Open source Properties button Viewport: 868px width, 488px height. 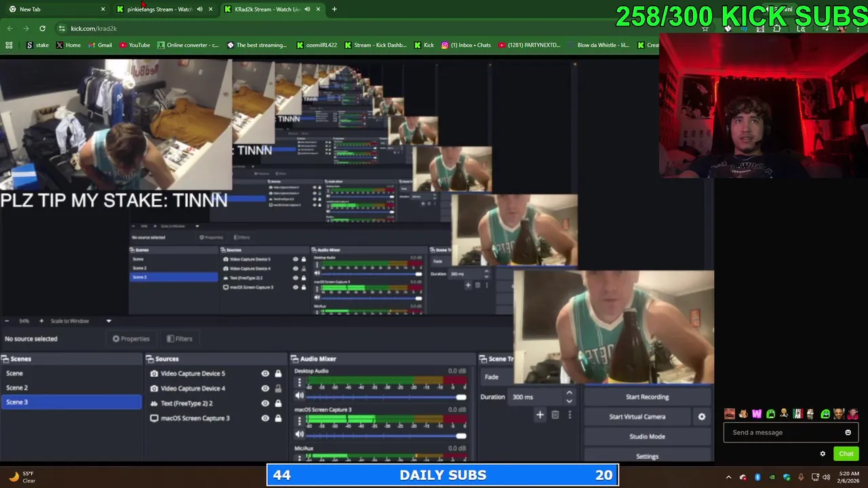tap(131, 339)
